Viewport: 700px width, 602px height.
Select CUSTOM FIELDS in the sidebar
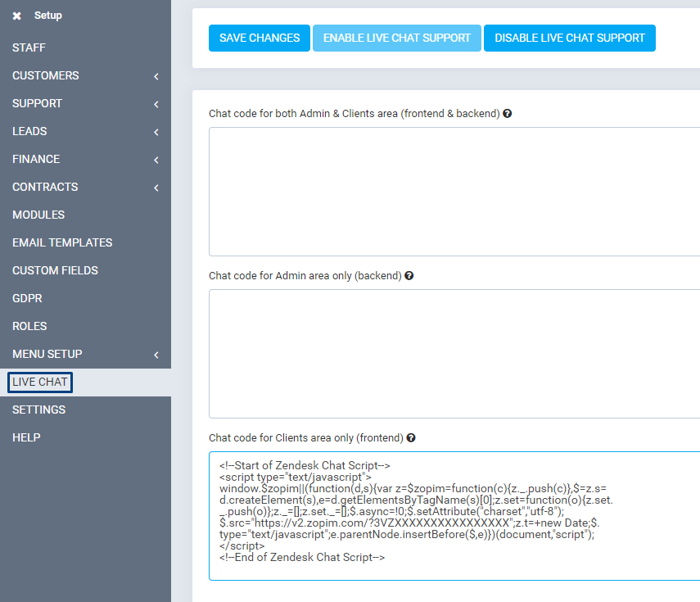point(55,270)
